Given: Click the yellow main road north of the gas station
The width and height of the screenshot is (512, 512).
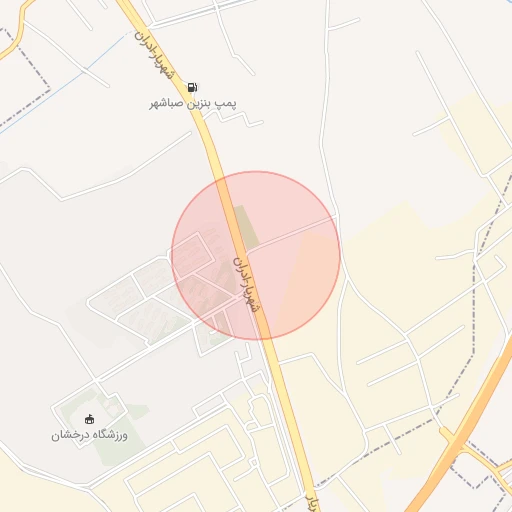Looking at the screenshot, I should point(133,15).
